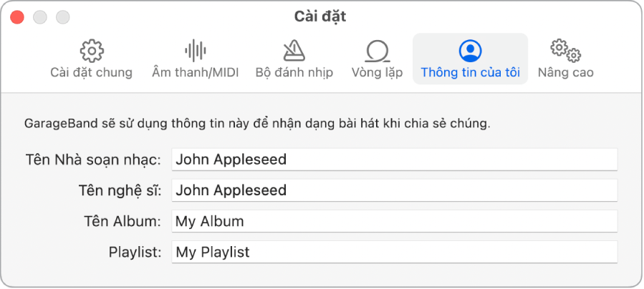
Task: Click the disabled minimize button in title bar
Action: (x=40, y=16)
